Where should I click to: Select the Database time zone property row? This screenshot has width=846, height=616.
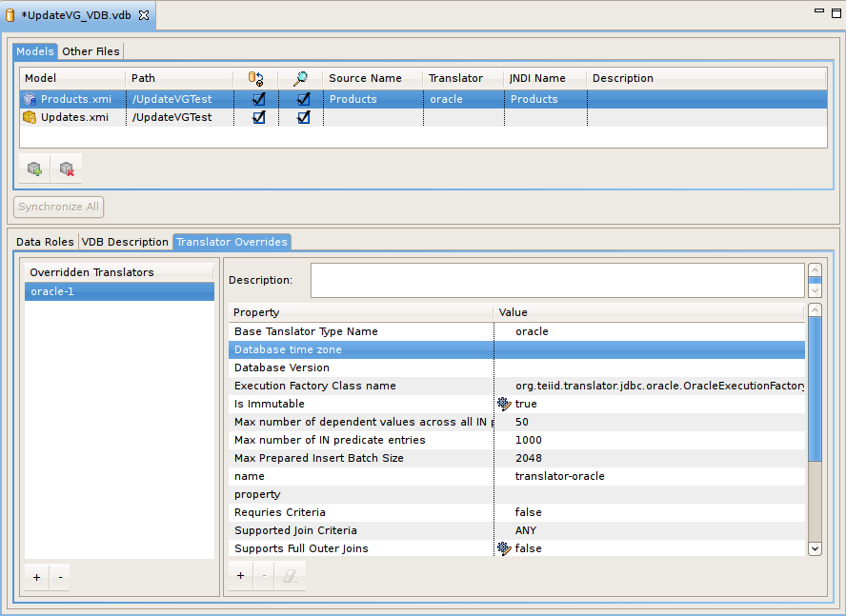(516, 349)
